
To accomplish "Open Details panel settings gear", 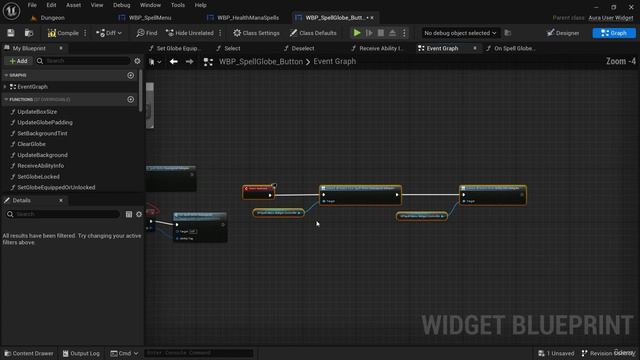I will (139, 214).
